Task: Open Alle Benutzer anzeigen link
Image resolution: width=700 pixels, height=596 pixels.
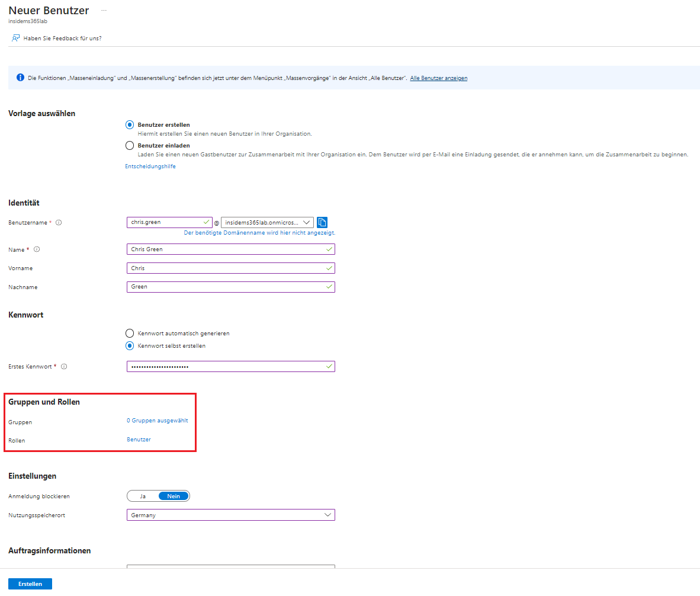Action: coord(438,78)
